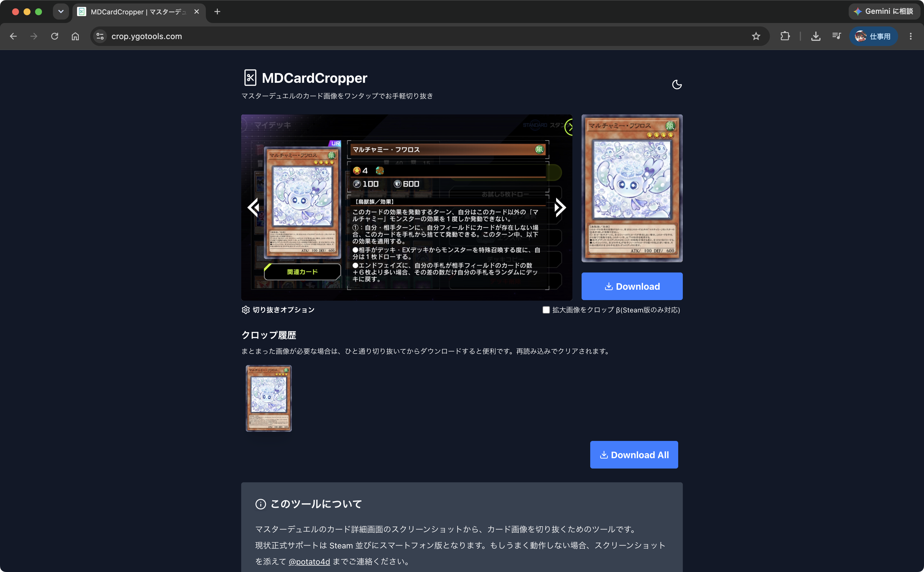
Task: Click the level 4 star icon in preview
Action: (356, 171)
